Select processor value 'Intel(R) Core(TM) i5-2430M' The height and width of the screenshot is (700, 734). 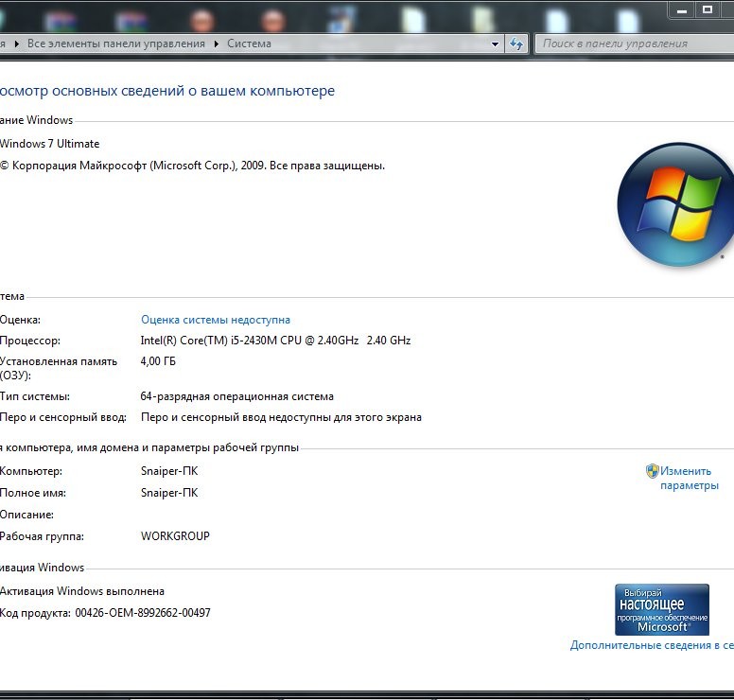[210, 341]
